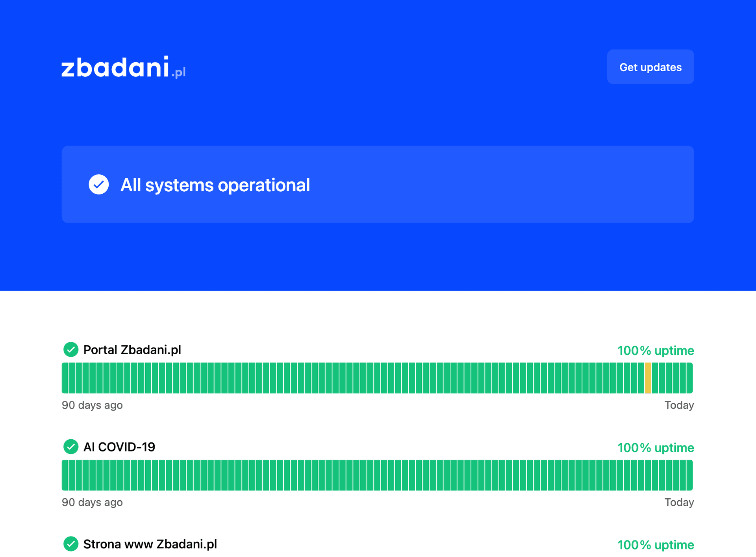The image size is (756, 557).
Task: Click the Strona www Zbadani.pl service name
Action: (150, 544)
